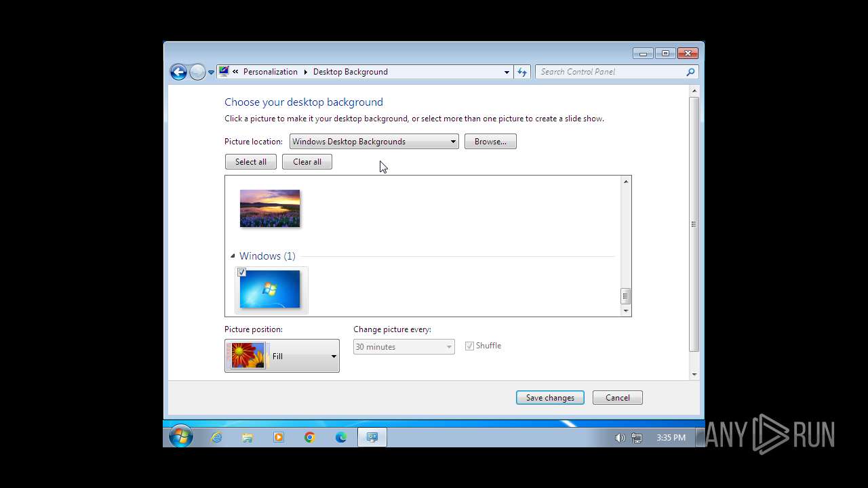
Task: Go back with the blue back arrow
Action: (x=178, y=72)
